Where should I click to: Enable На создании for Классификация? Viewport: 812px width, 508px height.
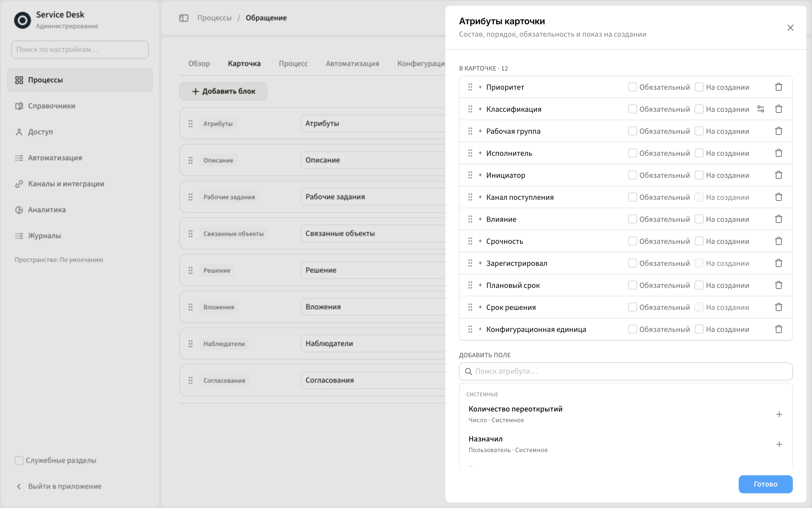click(x=699, y=109)
